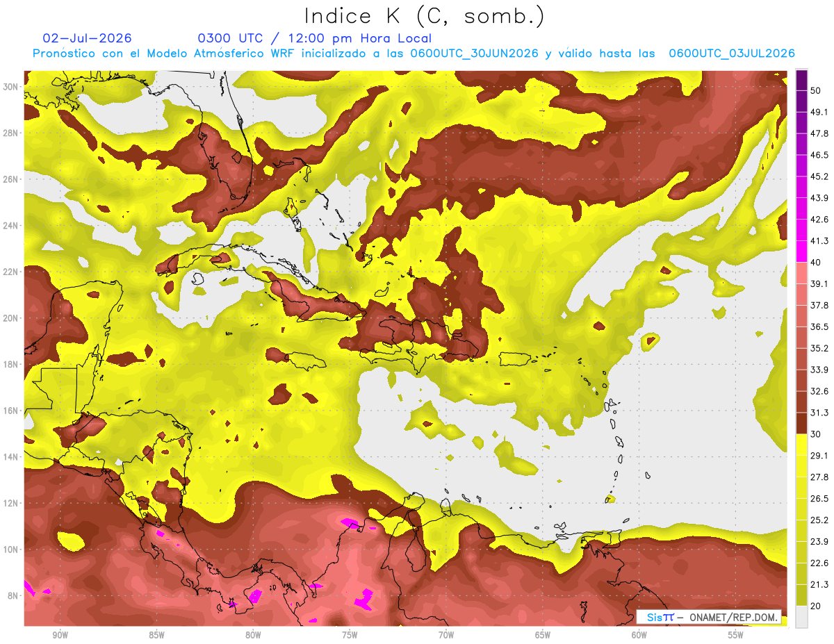834x644 pixels.
Task: Click the colorbar value '30'
Action: click(x=815, y=434)
